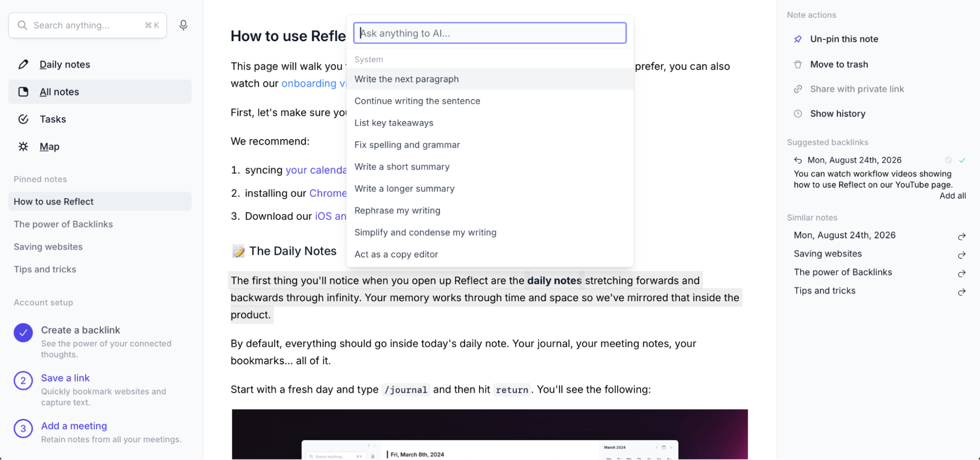Open All notes in sidebar
980x460 pixels.
pyautogui.click(x=100, y=92)
